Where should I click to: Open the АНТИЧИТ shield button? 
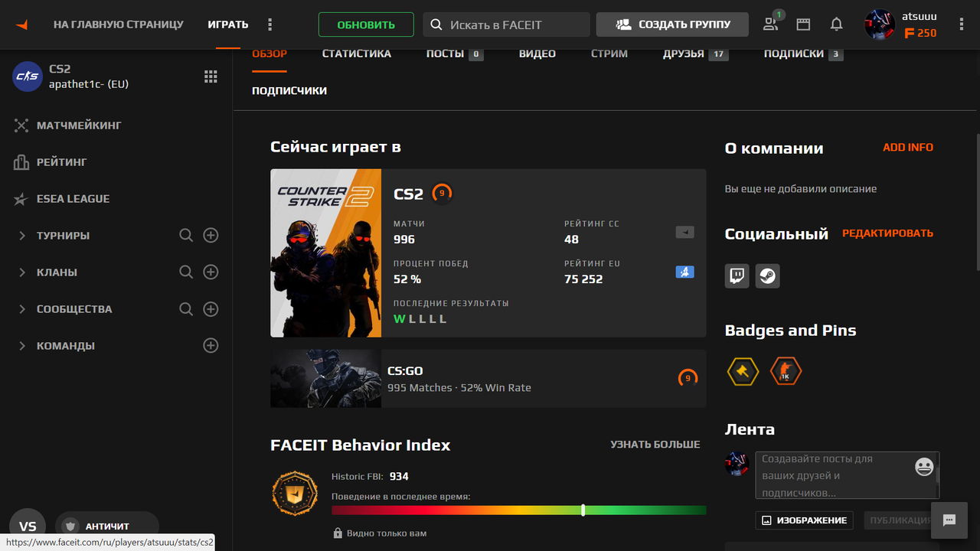pyautogui.click(x=107, y=526)
